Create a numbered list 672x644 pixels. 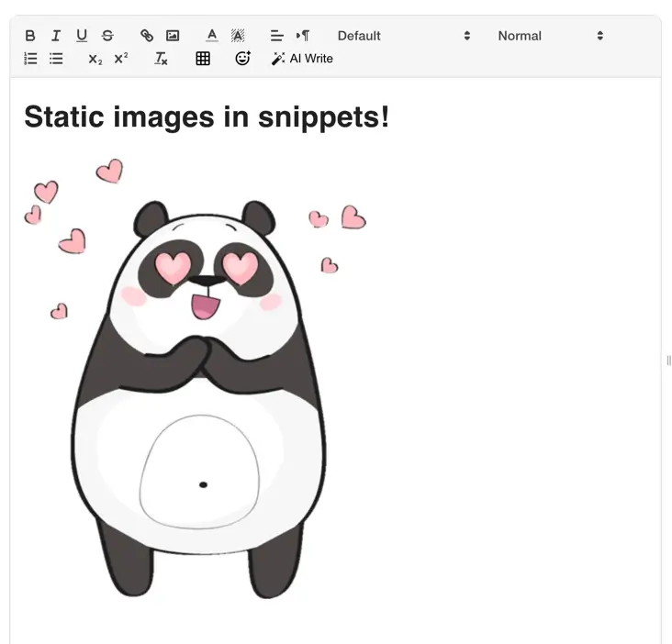click(x=30, y=59)
